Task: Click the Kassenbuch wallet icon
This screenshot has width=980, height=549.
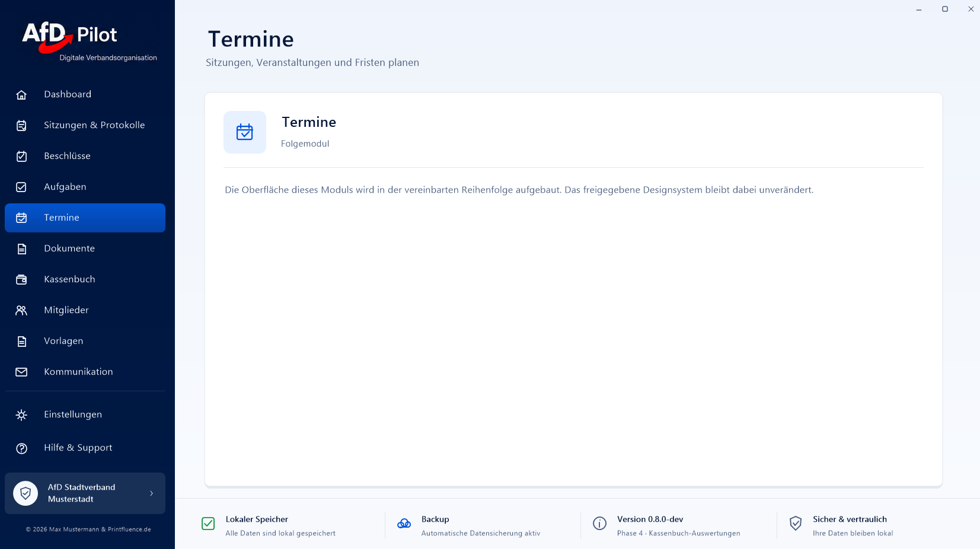Action: click(x=21, y=280)
